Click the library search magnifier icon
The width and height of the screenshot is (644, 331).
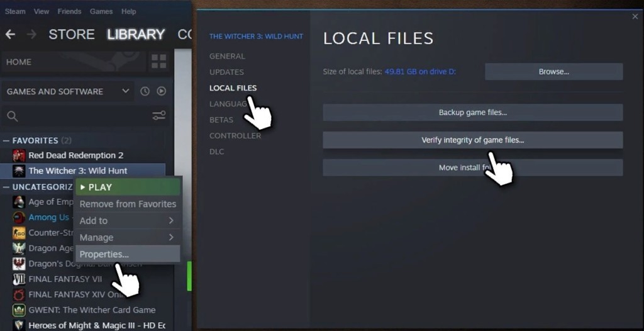(13, 116)
